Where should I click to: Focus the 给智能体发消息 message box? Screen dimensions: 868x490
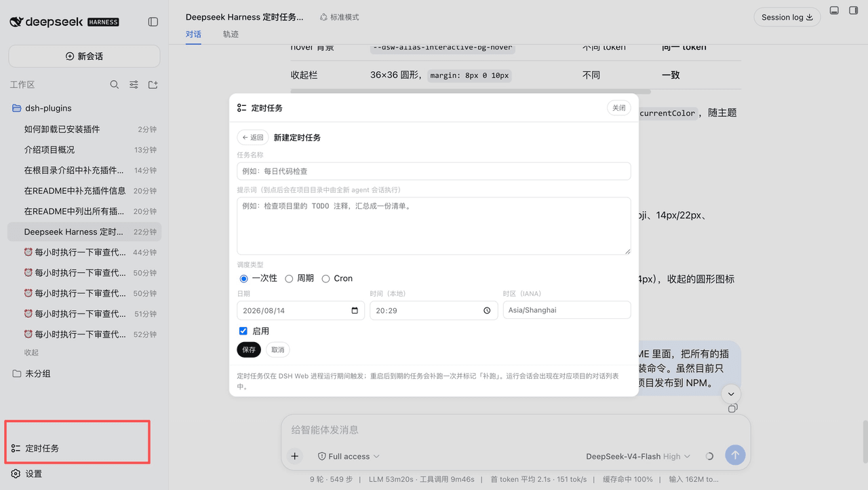tap(515, 430)
